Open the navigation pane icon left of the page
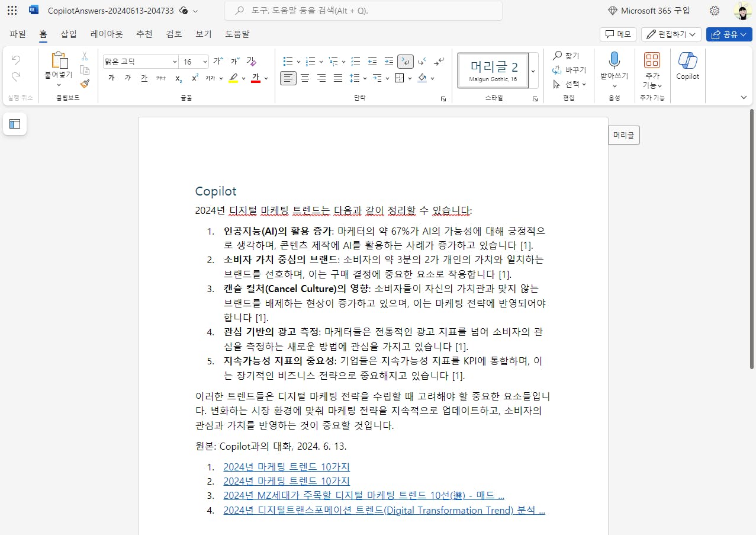The height and width of the screenshot is (535, 756). [15, 124]
